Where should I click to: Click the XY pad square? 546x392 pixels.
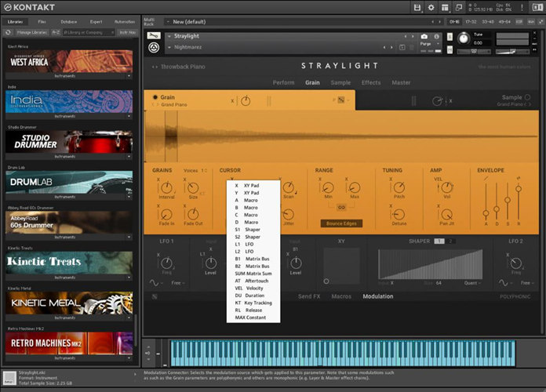341,266
